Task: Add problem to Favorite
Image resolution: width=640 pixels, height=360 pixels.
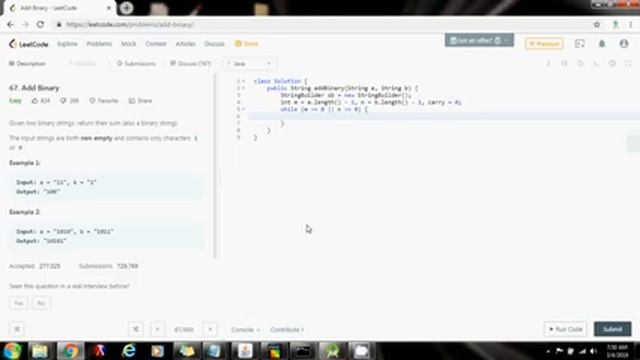Action: coord(104,100)
